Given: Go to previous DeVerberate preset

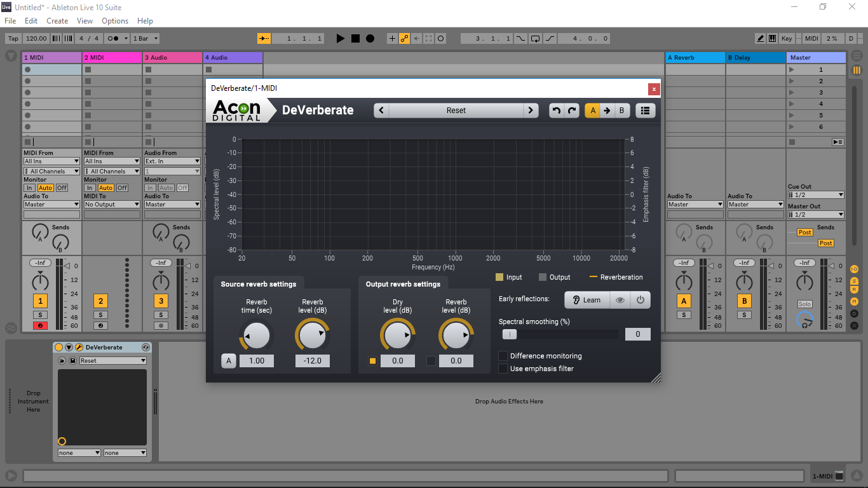Looking at the screenshot, I should point(381,111).
